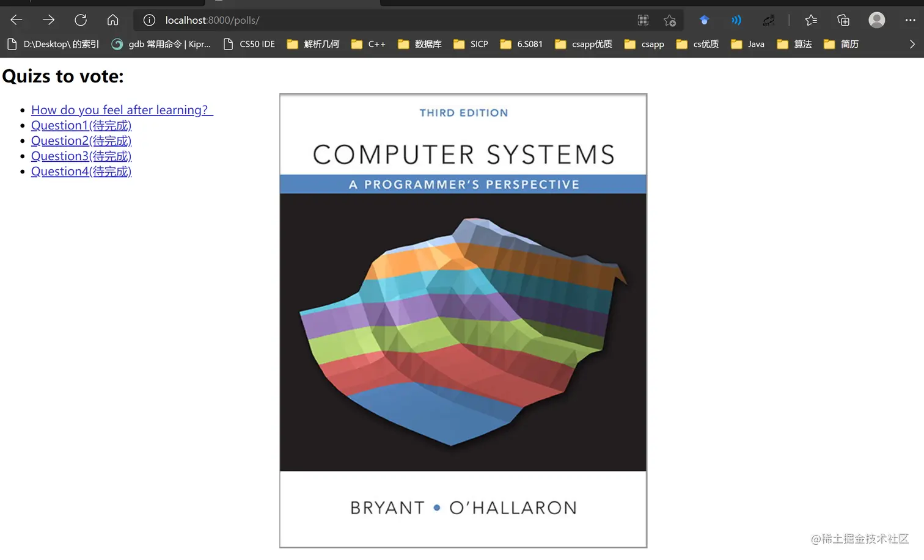Open the Question4(待完成) link

point(81,171)
